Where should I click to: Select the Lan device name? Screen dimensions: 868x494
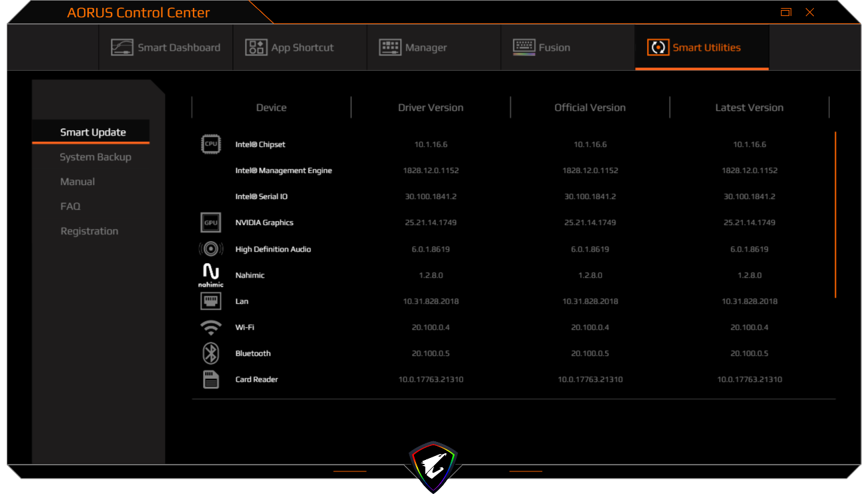242,301
